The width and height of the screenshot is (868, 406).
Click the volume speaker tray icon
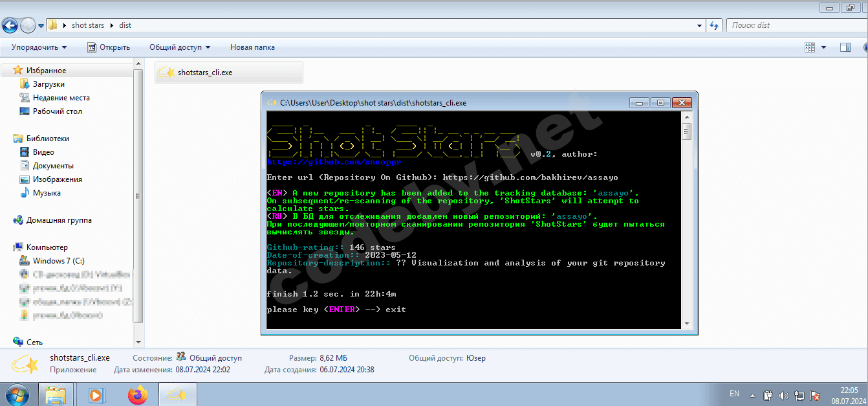point(783,395)
